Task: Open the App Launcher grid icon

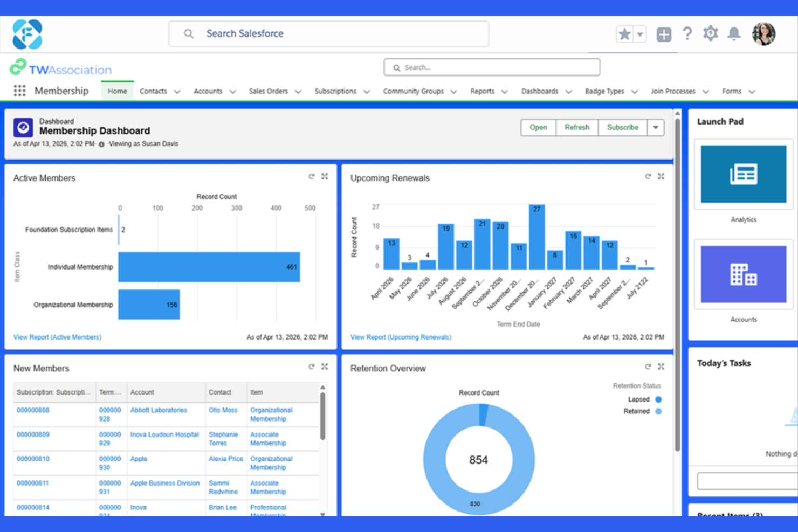Action: pyautogui.click(x=19, y=91)
